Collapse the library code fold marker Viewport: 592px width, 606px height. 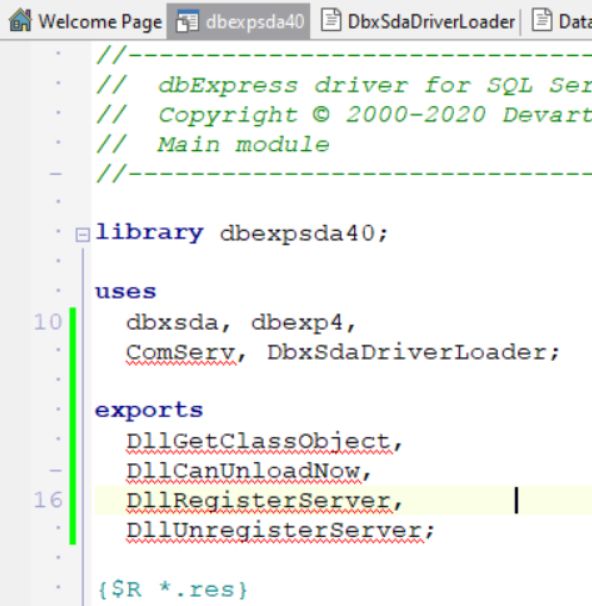point(82,235)
